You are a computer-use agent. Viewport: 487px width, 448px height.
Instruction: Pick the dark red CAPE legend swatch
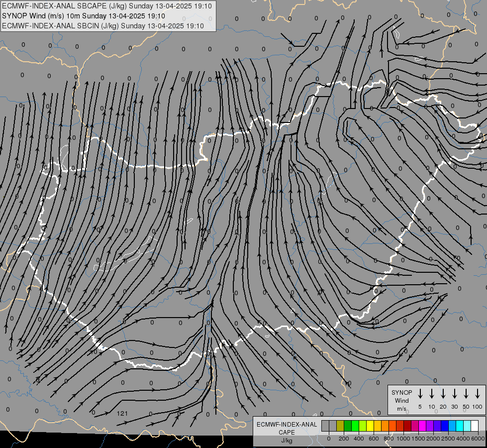click(x=407, y=426)
